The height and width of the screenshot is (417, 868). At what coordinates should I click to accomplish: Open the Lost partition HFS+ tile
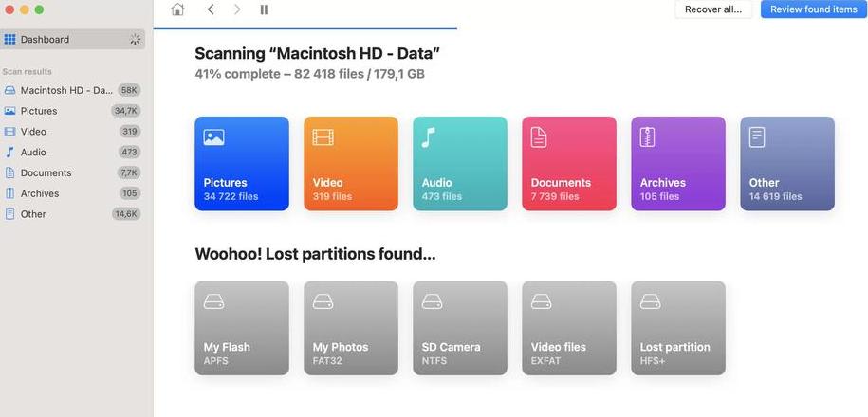(x=678, y=328)
